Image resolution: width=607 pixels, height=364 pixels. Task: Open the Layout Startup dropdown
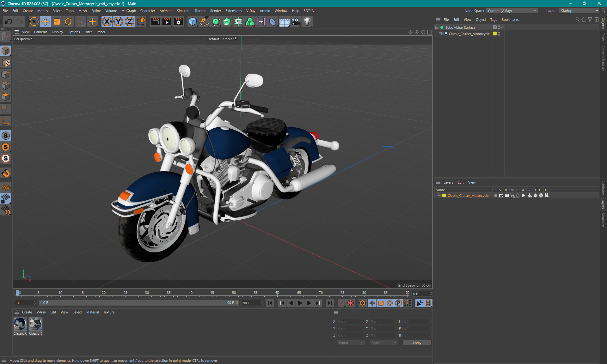[579, 11]
